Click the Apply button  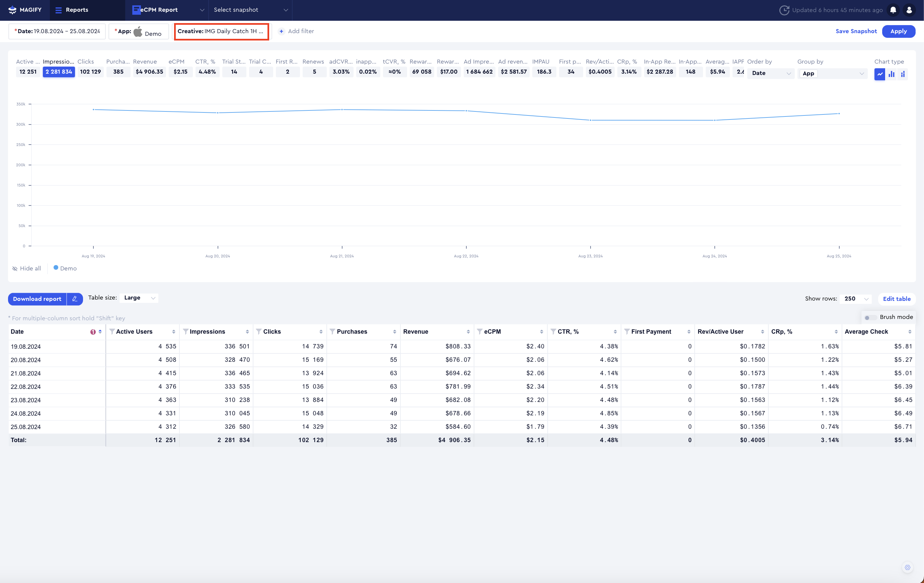(x=898, y=31)
